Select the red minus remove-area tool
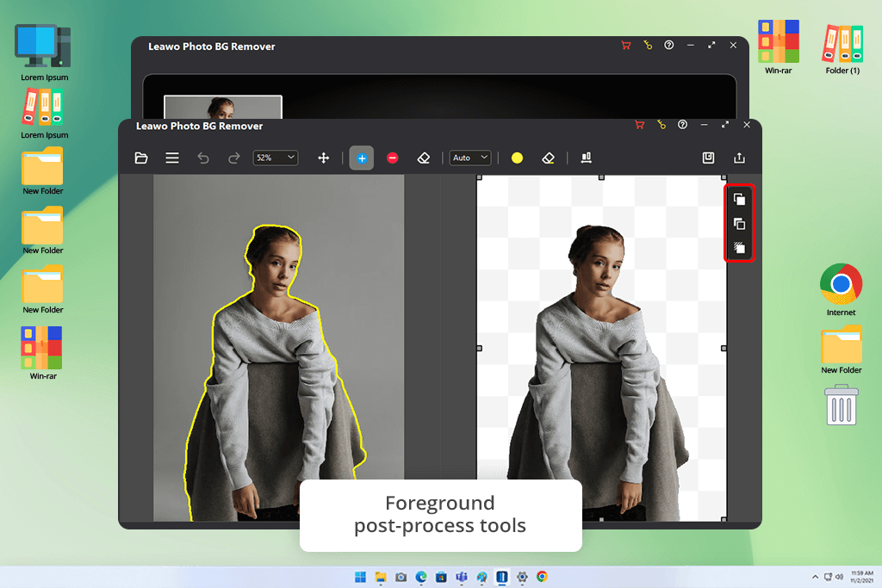The image size is (882, 588). [393, 158]
